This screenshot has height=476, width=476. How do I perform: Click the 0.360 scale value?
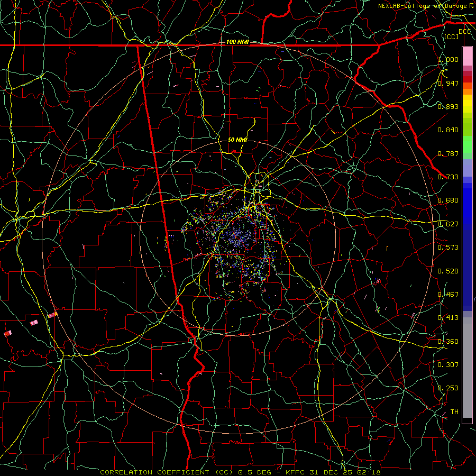[448, 342]
